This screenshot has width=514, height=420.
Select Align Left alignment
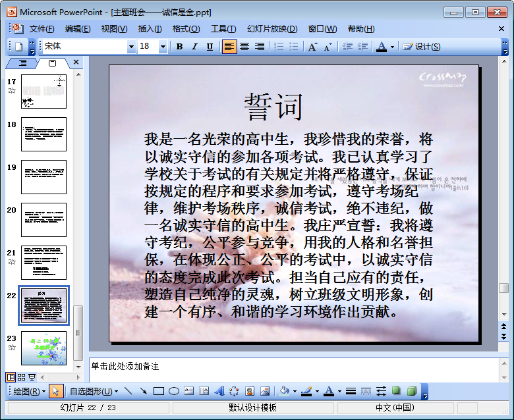(x=229, y=47)
